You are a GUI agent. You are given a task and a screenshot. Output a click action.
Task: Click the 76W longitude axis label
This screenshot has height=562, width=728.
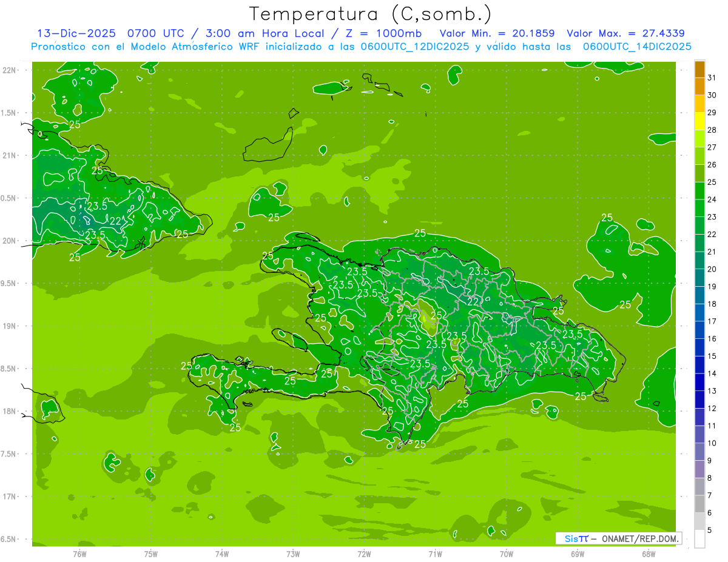pyautogui.click(x=79, y=554)
